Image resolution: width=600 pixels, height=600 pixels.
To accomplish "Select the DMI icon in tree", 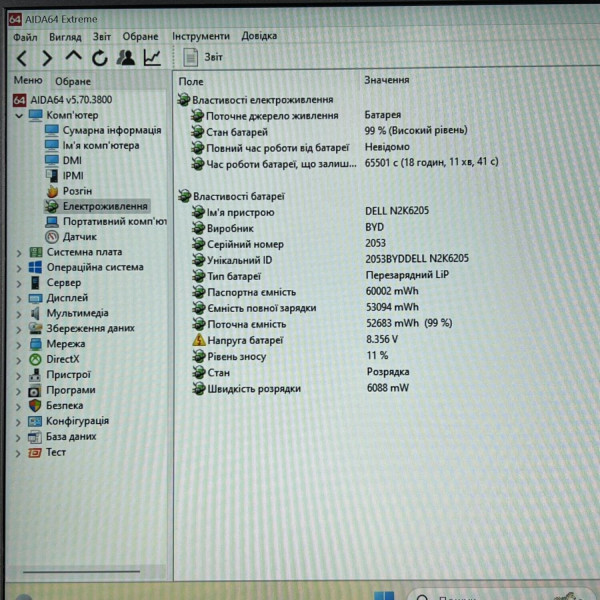I will point(52,160).
